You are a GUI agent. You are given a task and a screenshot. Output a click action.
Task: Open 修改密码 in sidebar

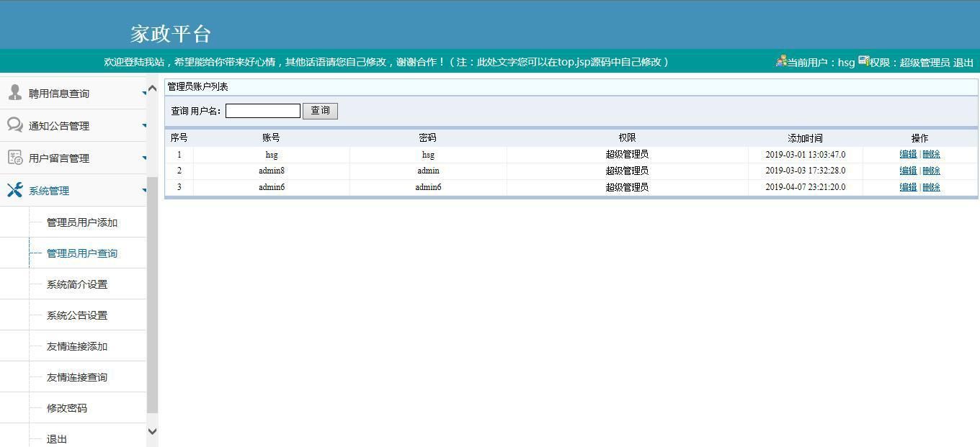67,408
